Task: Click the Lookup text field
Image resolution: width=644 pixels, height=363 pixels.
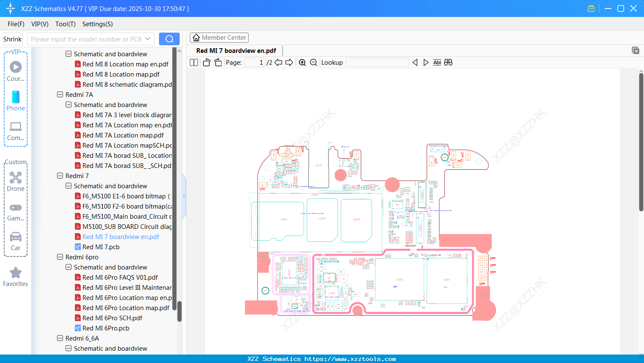Action: coord(378,63)
